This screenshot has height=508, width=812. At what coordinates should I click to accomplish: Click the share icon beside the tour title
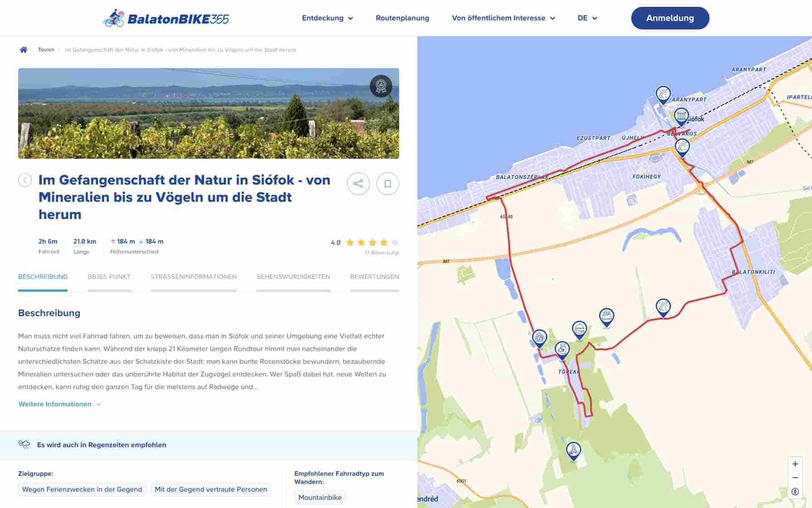click(x=358, y=184)
